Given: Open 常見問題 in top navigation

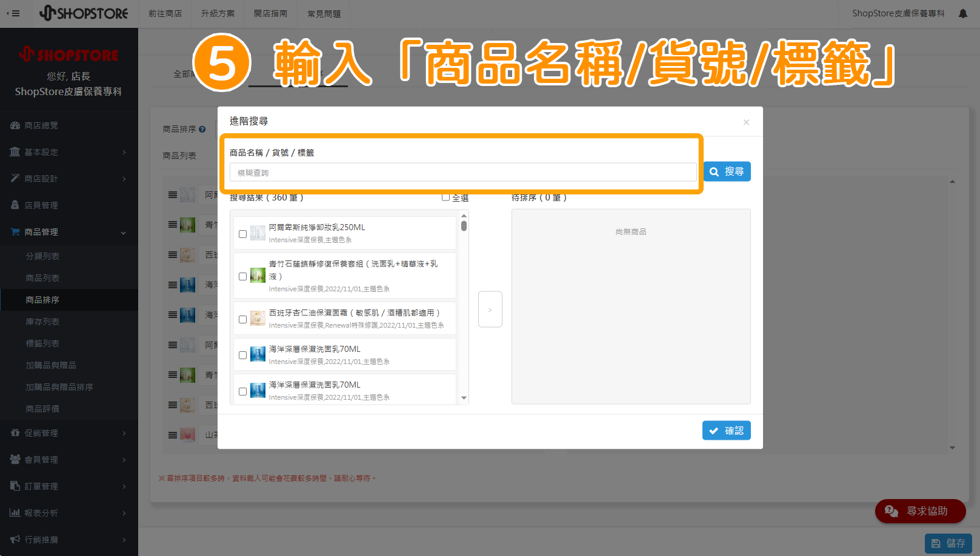Looking at the screenshot, I should [x=324, y=13].
